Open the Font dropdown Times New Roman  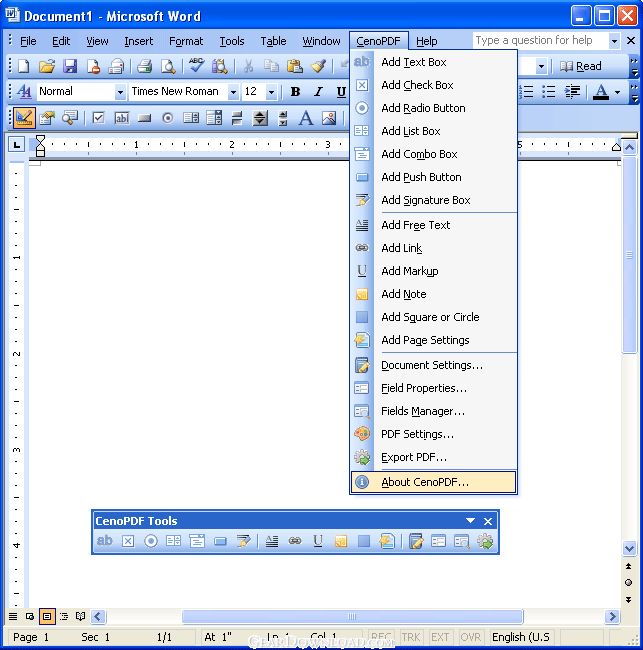(233, 92)
